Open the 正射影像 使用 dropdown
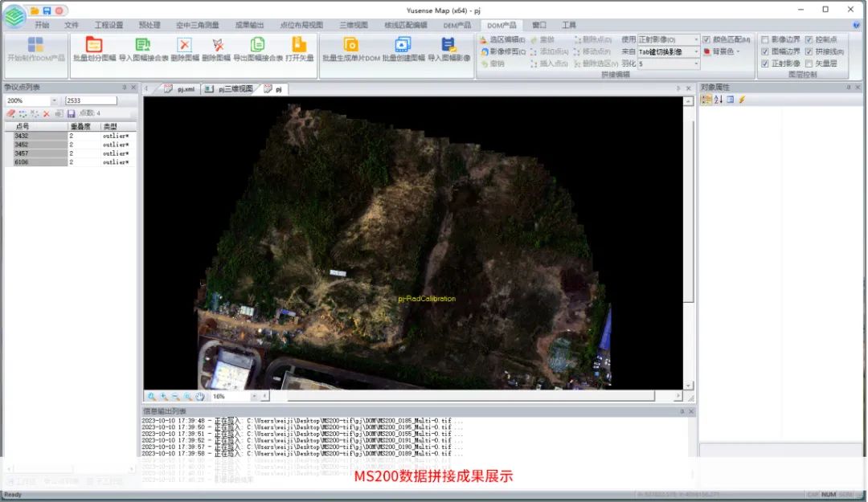 (696, 39)
